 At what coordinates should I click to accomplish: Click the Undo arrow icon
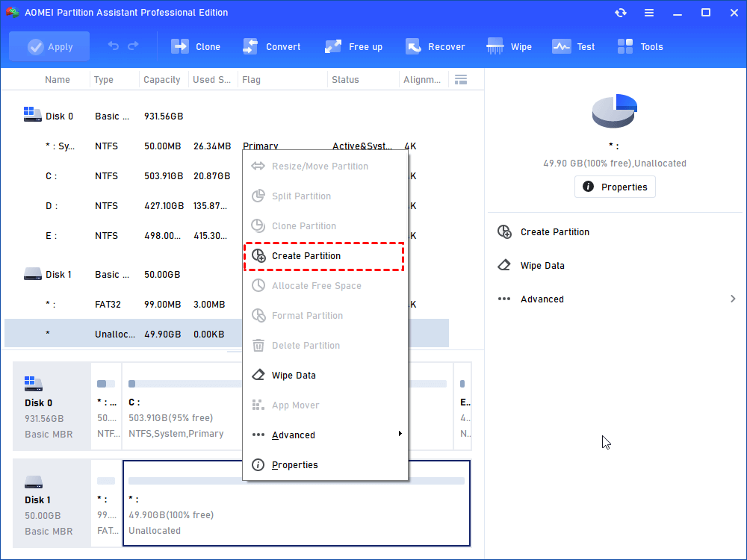(x=114, y=46)
